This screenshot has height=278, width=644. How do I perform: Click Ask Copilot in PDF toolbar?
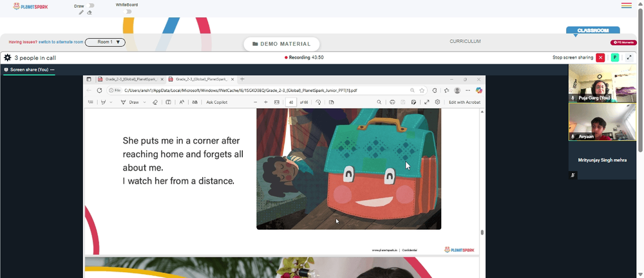pos(217,102)
